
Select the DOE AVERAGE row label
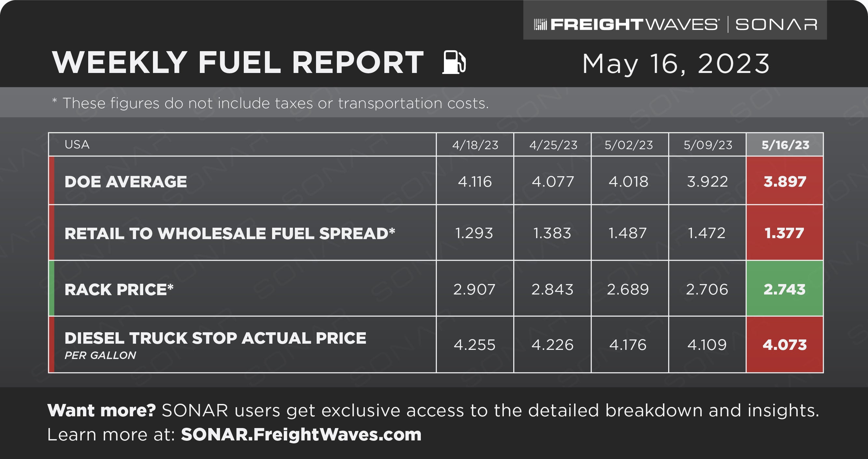tap(126, 182)
